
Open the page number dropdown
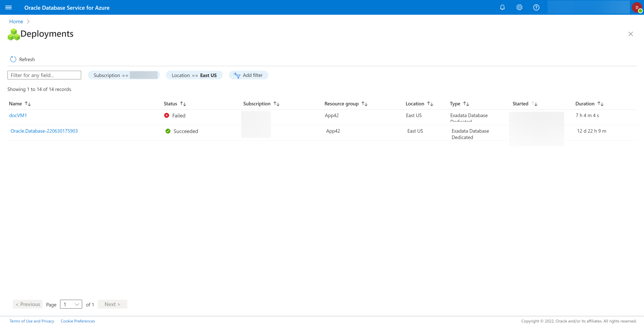coord(71,304)
